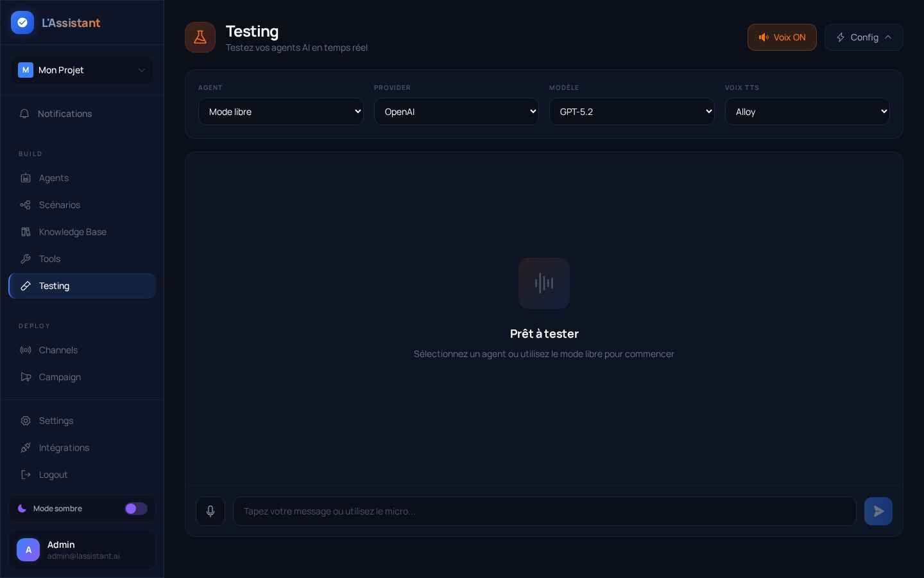The height and width of the screenshot is (578, 924).
Task: Click Logout in the sidebar
Action: tap(53, 475)
